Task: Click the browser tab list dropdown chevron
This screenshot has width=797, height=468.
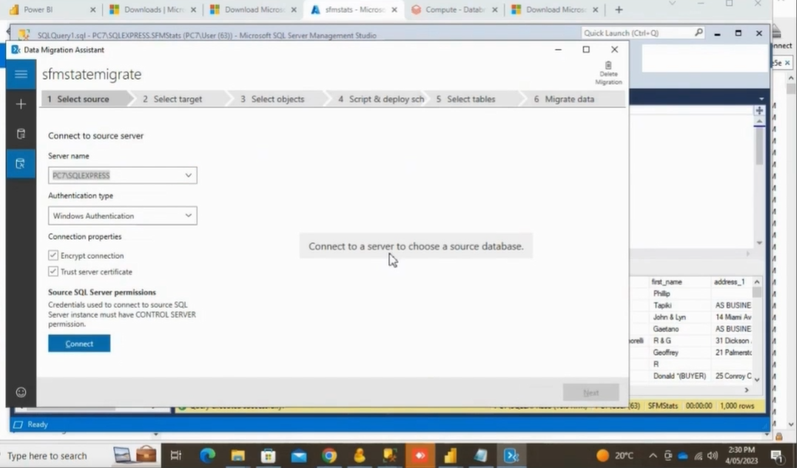Action: [x=672, y=4]
